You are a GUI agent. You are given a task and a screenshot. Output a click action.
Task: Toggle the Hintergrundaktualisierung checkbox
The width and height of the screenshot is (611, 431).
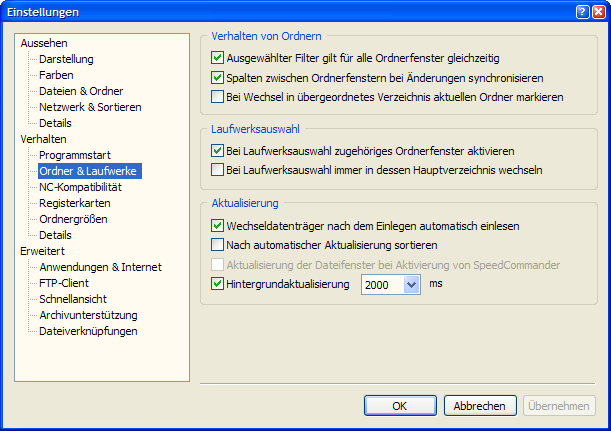(x=217, y=284)
